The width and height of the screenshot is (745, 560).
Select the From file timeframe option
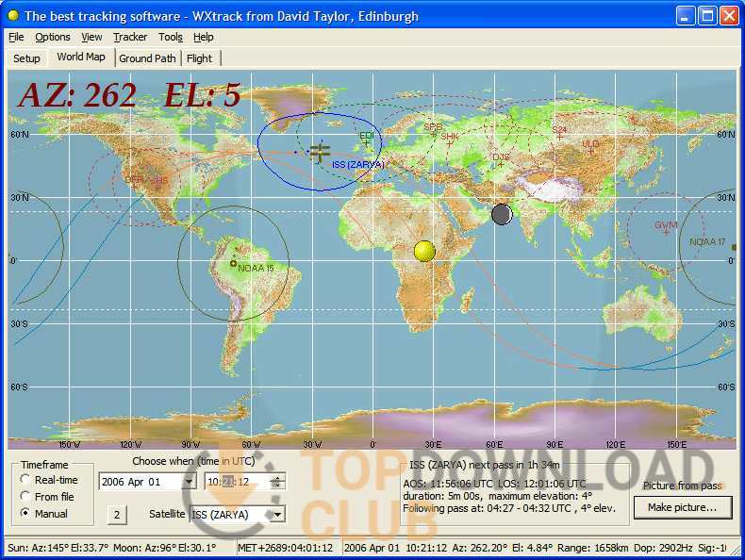(x=47, y=497)
